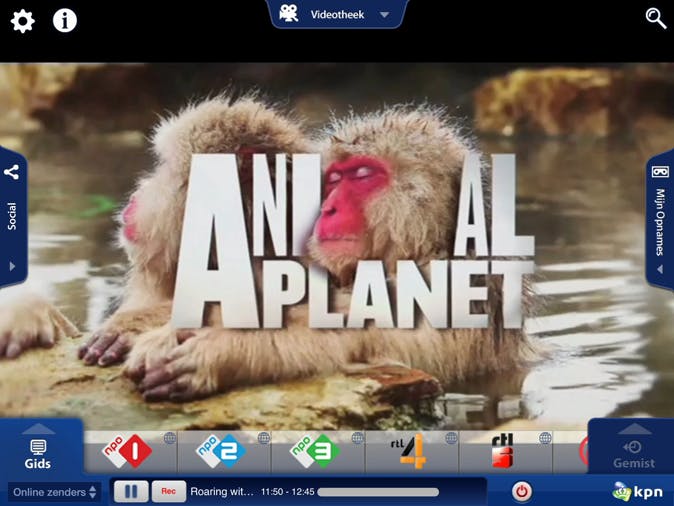Image resolution: width=674 pixels, height=506 pixels.
Task: Tap the Animal Planet video area
Action: click(337, 245)
